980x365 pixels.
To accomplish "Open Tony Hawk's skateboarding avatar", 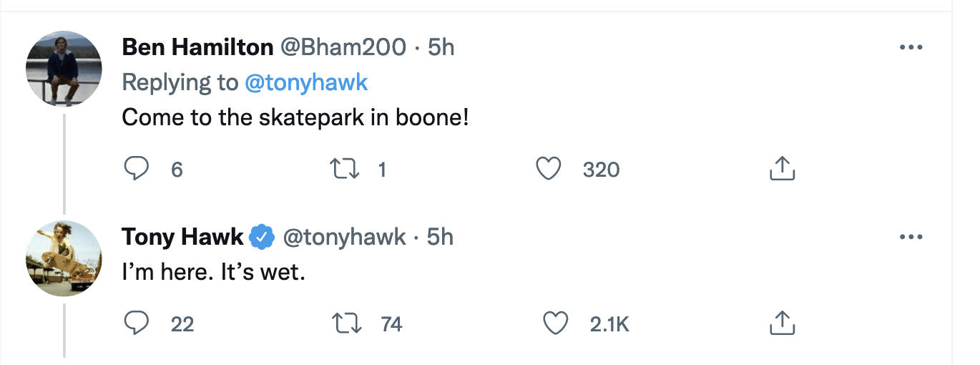I will click(x=64, y=258).
